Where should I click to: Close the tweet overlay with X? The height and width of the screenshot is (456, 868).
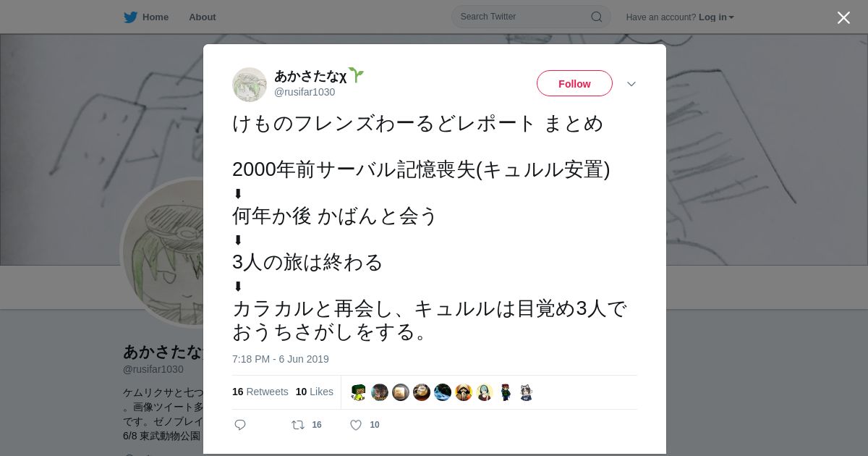pyautogui.click(x=843, y=17)
